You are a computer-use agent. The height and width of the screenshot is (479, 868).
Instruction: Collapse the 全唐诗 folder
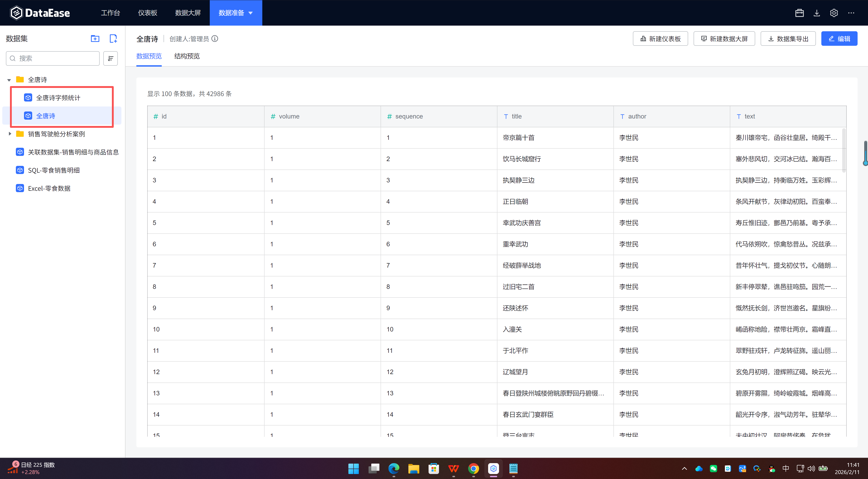pos(9,80)
